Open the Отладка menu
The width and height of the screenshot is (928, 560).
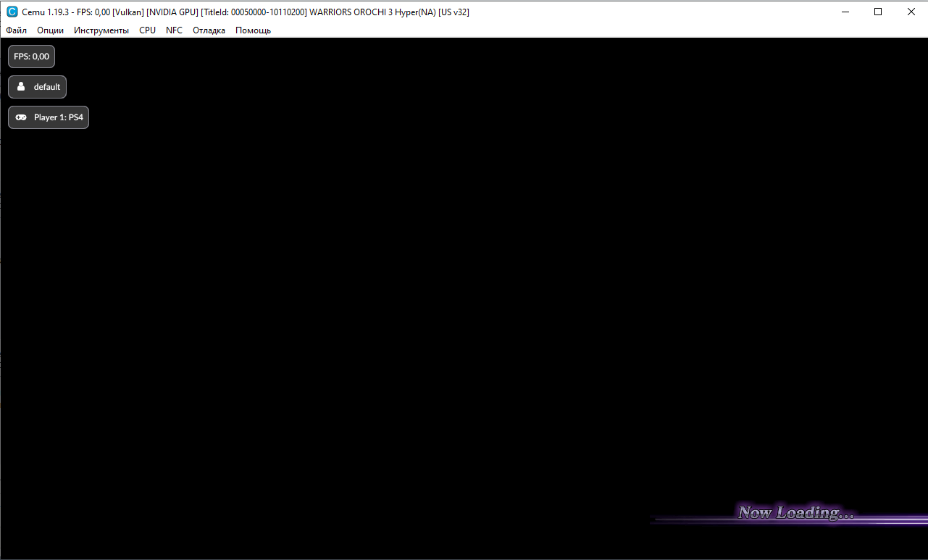coord(209,30)
